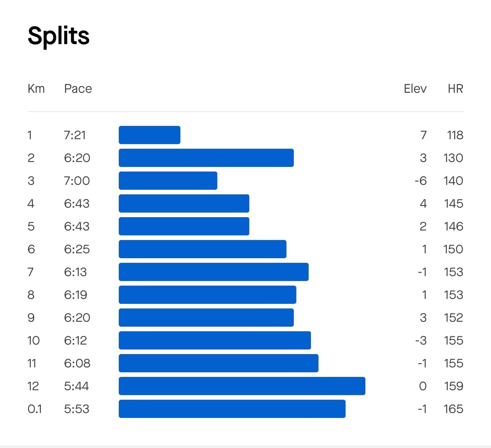Click the Km column header
The height and width of the screenshot is (448, 491).
(x=36, y=89)
